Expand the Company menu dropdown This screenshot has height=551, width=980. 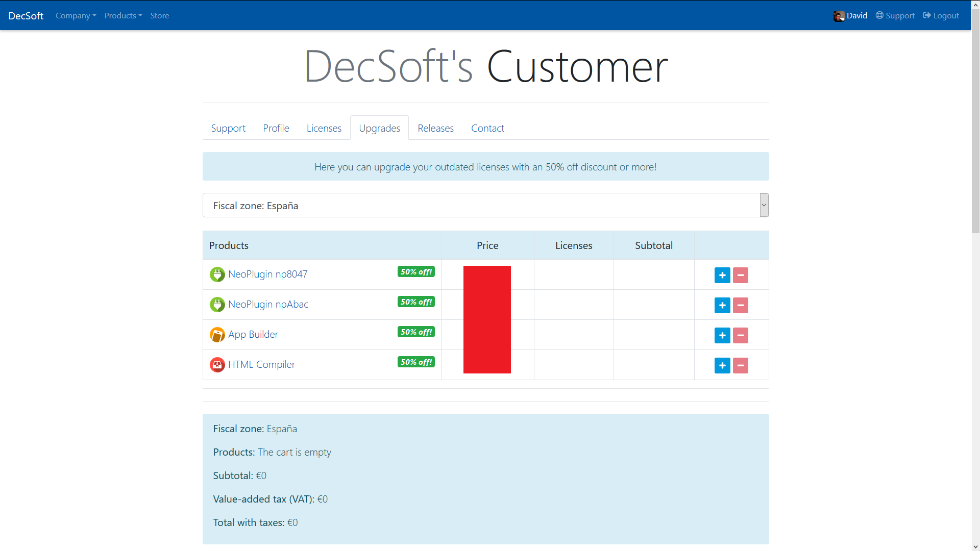coord(76,15)
